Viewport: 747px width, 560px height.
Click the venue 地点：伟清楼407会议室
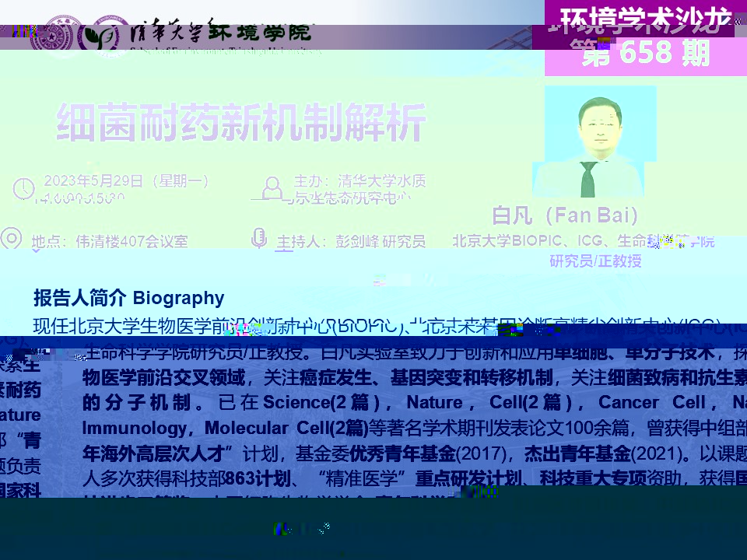coord(110,241)
